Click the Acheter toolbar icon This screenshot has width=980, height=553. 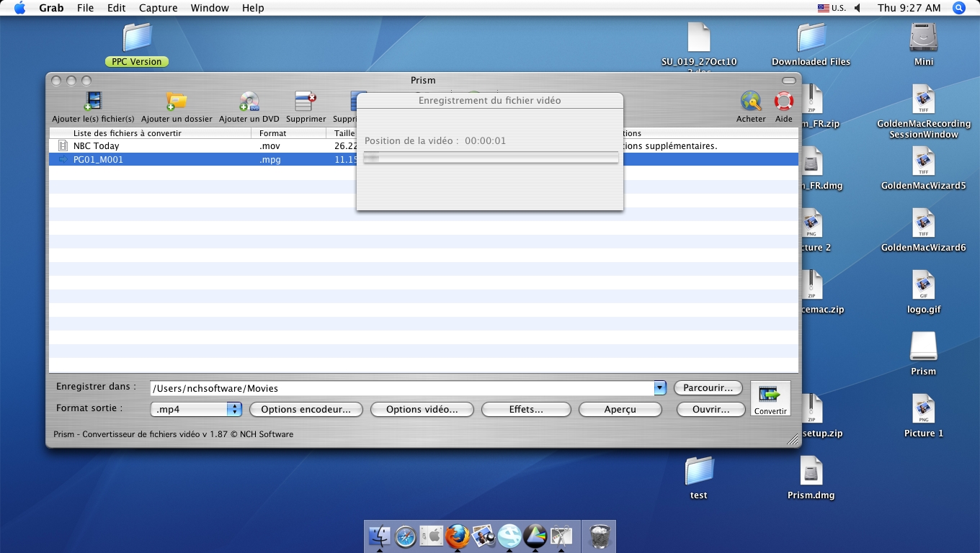tap(751, 102)
